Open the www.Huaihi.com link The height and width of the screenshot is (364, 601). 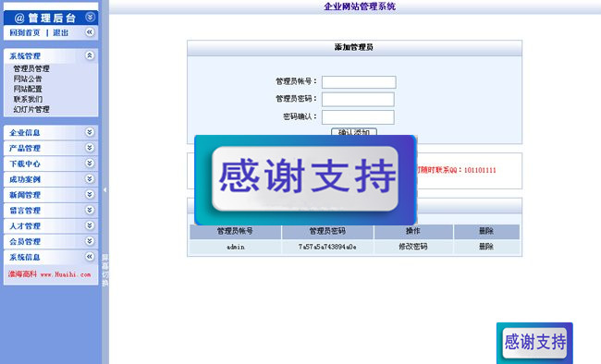pos(66,274)
